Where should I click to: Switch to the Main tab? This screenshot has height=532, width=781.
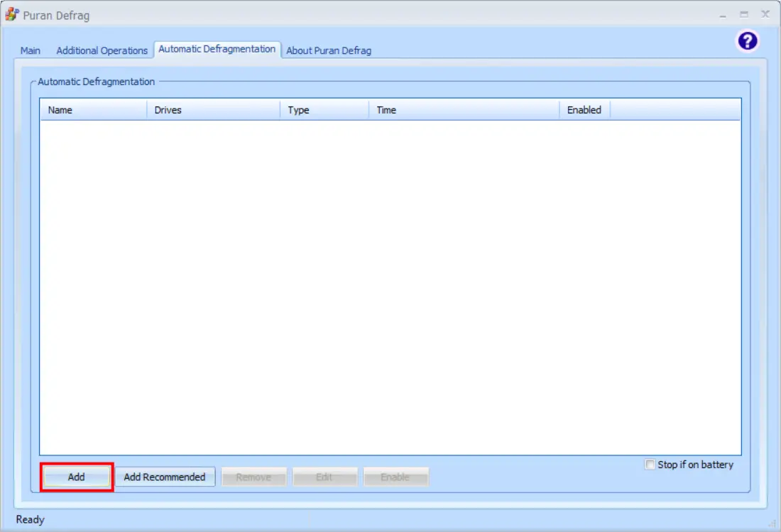coord(31,50)
